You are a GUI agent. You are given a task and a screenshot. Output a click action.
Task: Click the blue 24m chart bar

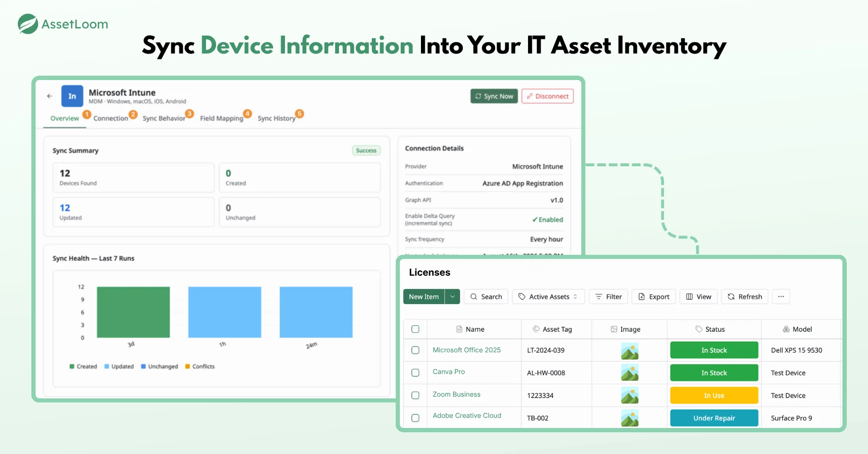[316, 312]
